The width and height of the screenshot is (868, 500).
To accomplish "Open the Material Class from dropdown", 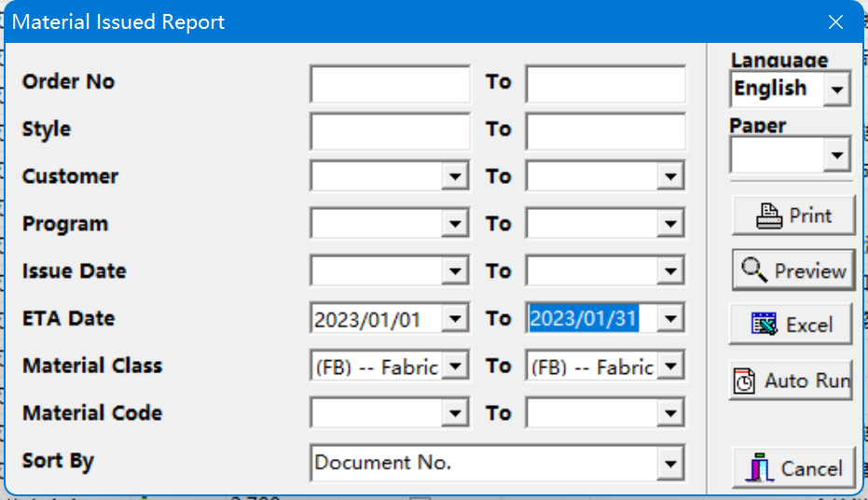I will (455, 367).
